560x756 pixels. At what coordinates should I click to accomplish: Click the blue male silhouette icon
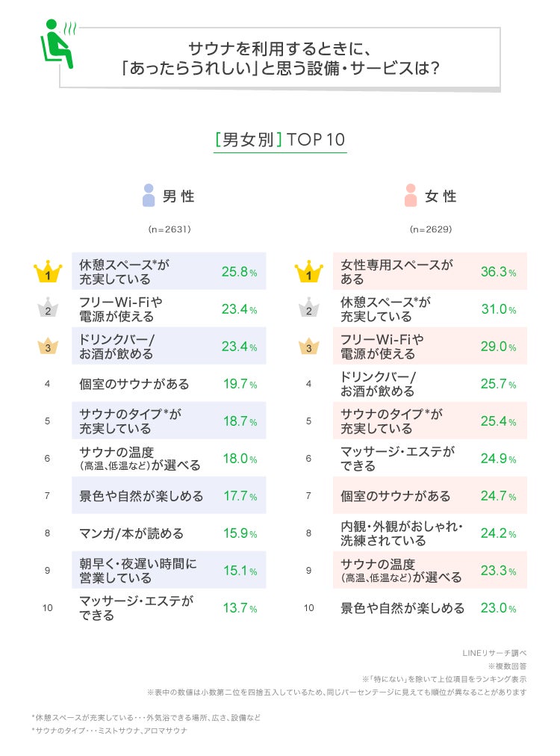[148, 196]
